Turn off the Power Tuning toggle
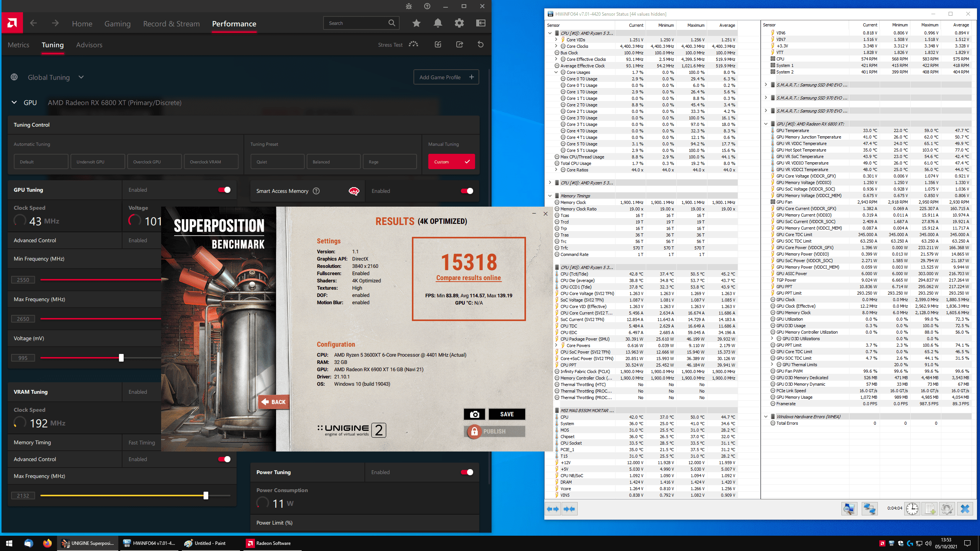Screen dimensions: 980x551 [x=467, y=472]
